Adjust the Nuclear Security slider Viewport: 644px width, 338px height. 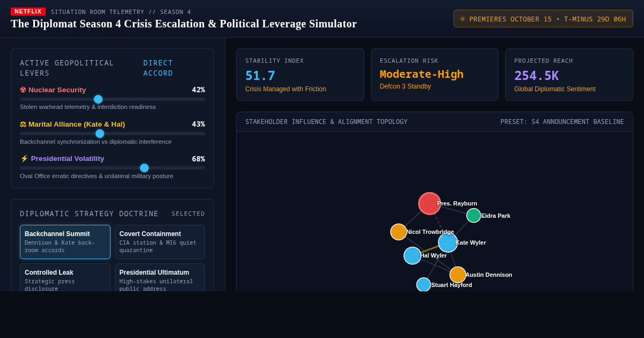[x=112, y=99]
